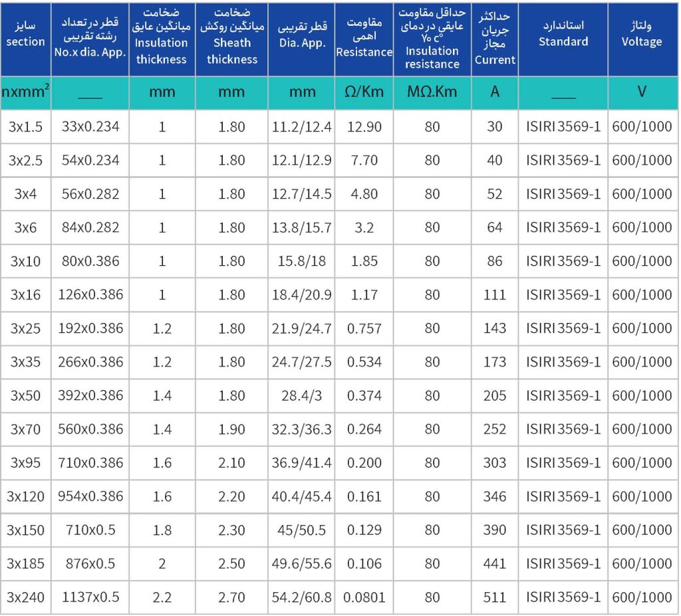Image resolution: width=681 pixels, height=616 pixels.
Task: Click the 3x1.5 size cell
Action: (25, 126)
